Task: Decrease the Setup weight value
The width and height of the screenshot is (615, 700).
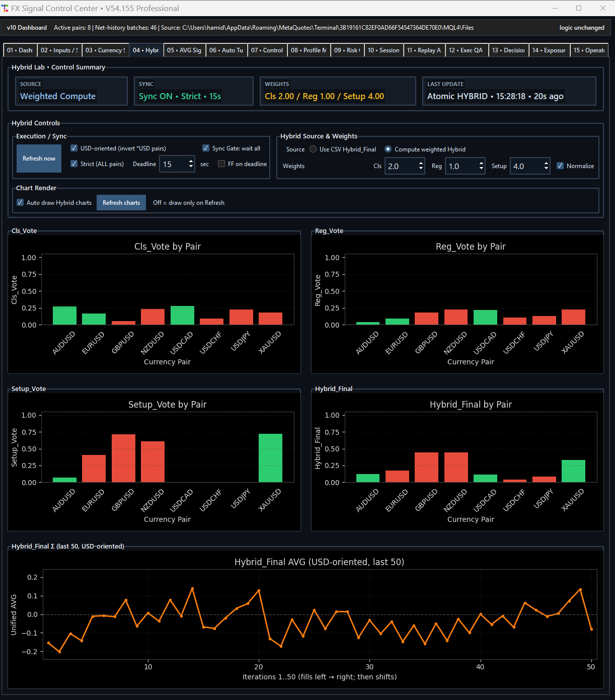Action: point(546,169)
